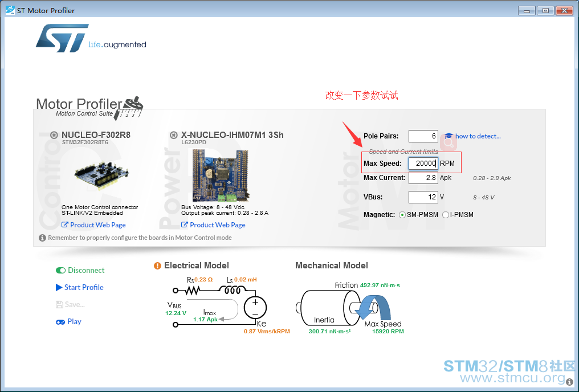Viewport: 579px width, 392px height.
Task: Click the Imax value 1.17 Apk
Action: click(x=205, y=320)
